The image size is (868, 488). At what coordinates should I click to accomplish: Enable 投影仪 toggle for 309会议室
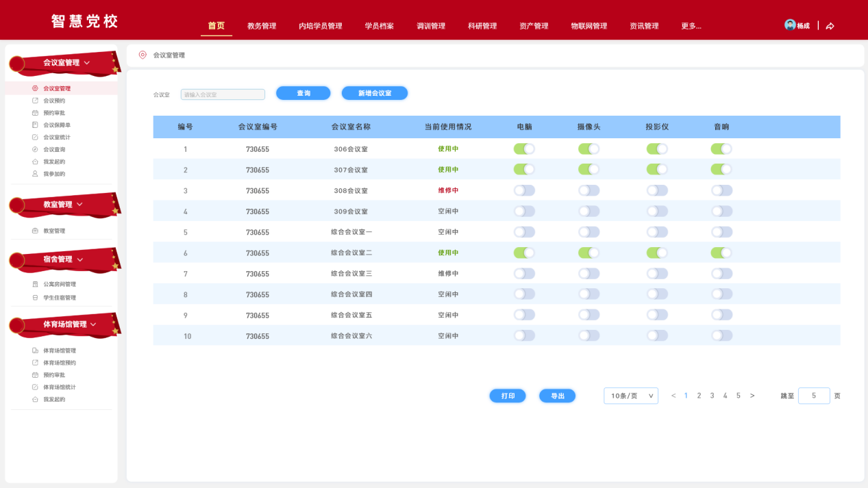tap(657, 211)
